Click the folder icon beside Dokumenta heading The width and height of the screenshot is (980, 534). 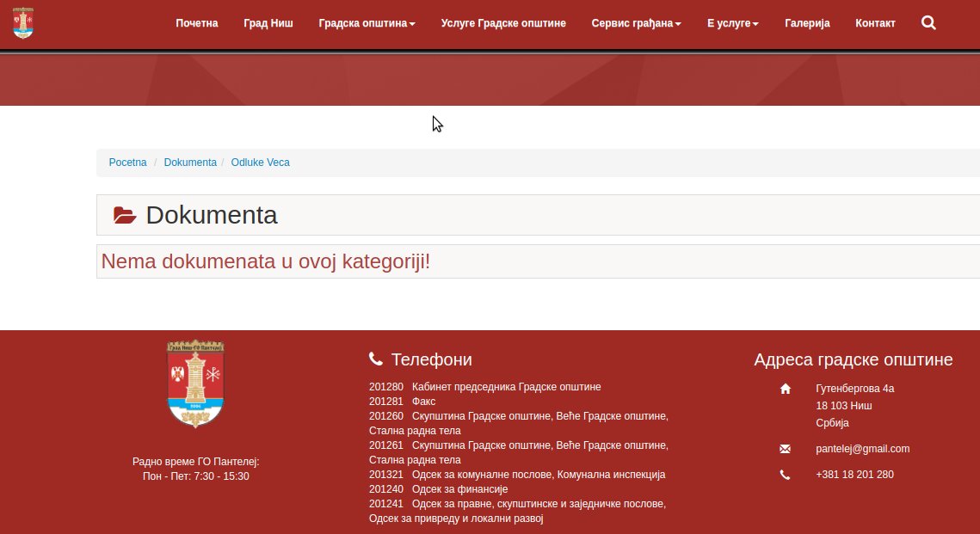(125, 215)
